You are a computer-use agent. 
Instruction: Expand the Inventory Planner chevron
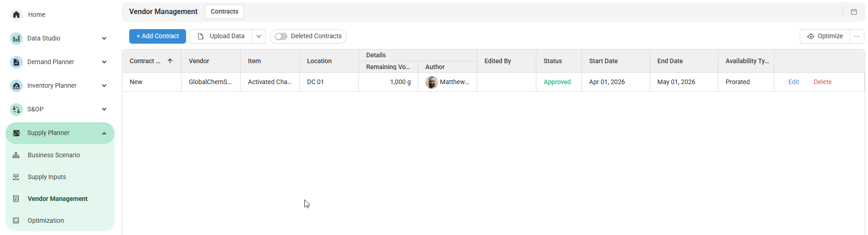pos(104,86)
